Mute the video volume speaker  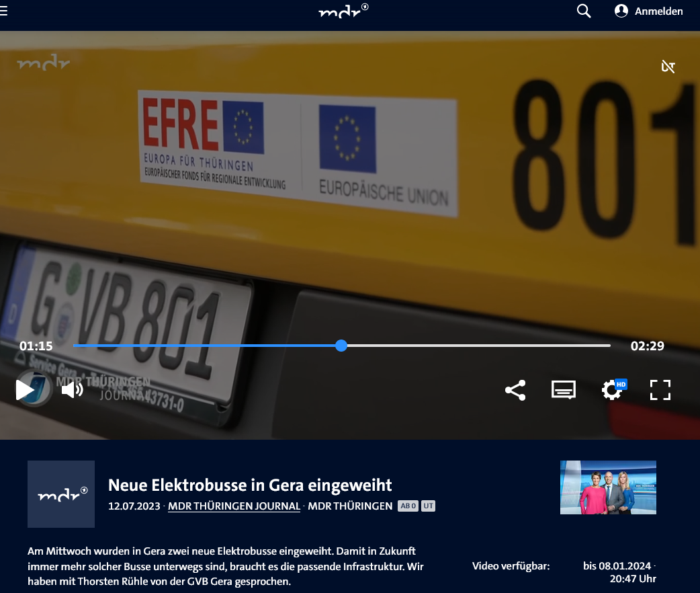click(x=73, y=390)
